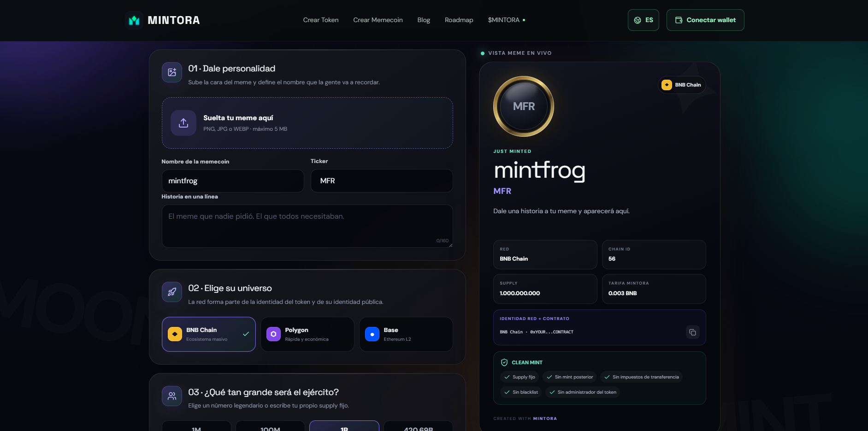Select the Polygon network option
Viewport: 868px width, 431px height.
coord(307,334)
